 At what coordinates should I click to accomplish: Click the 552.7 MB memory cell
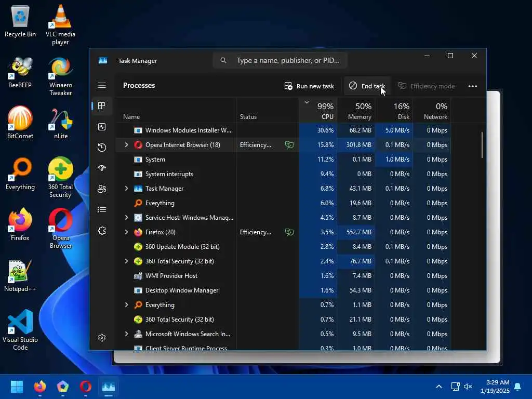pyautogui.click(x=356, y=232)
